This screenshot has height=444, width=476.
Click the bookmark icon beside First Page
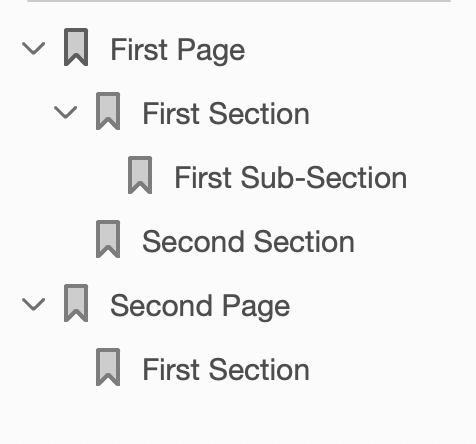pyautogui.click(x=76, y=47)
